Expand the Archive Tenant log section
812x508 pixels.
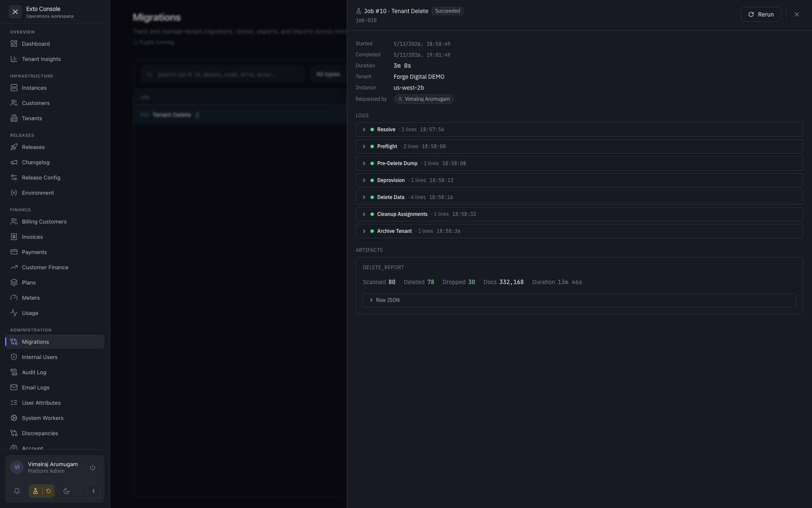[x=579, y=231]
